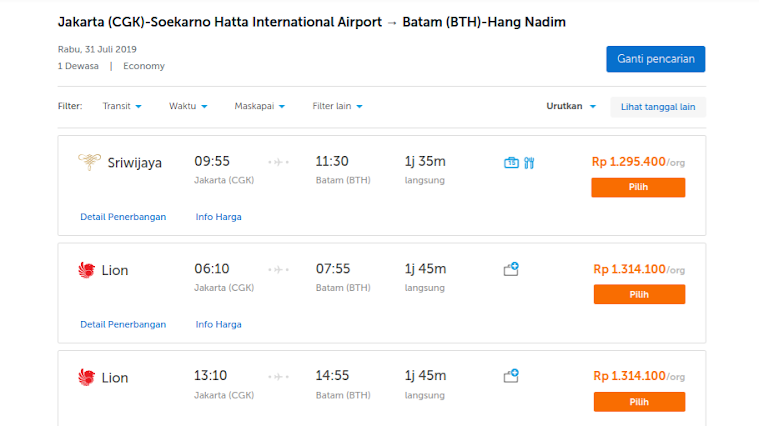Click the meal icon on Sriwijaya flight

pos(529,163)
